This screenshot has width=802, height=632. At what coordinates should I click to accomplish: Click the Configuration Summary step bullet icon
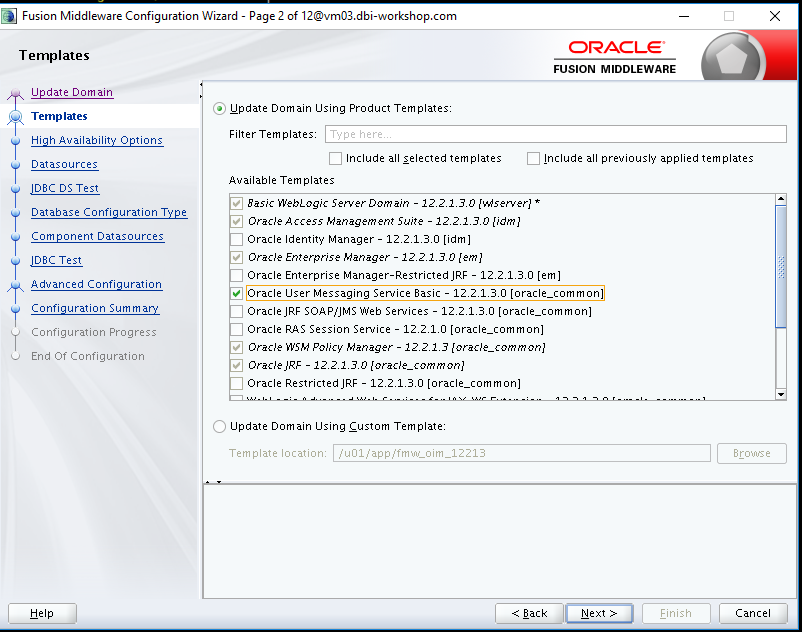click(15, 309)
